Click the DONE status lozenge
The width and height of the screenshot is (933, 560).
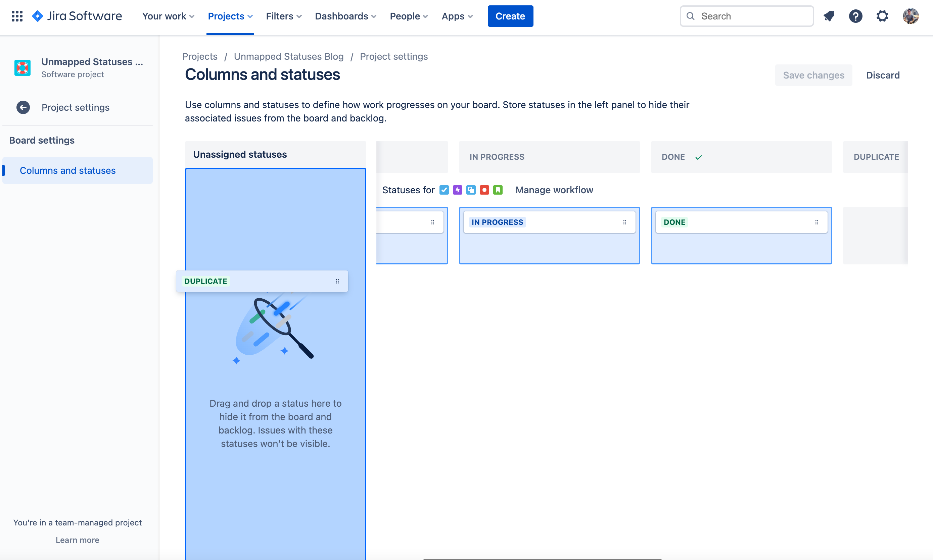(674, 222)
